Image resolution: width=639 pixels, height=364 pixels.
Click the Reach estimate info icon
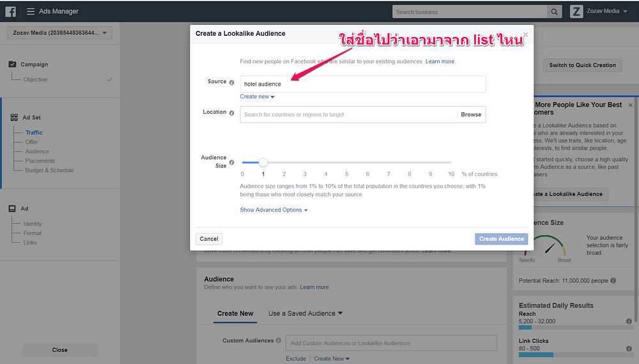(629, 321)
